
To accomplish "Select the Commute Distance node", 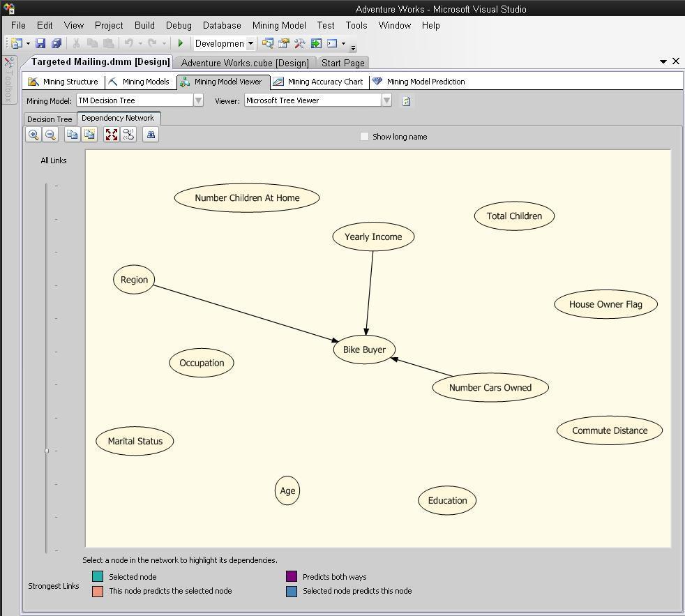I will 610,430.
